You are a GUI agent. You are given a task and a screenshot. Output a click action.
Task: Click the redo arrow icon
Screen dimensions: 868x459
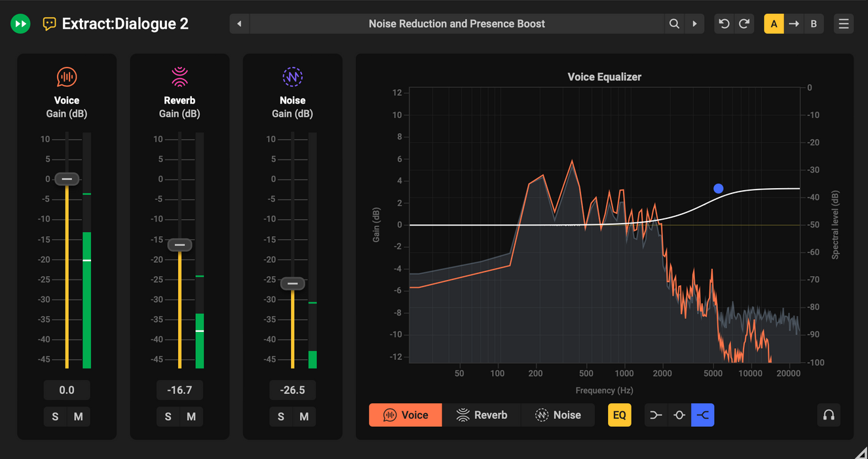tap(744, 24)
